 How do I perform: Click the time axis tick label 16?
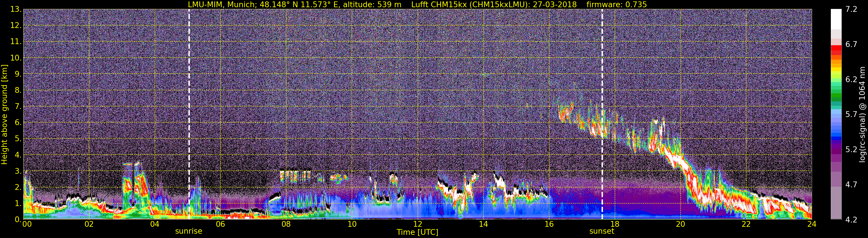(549, 224)
